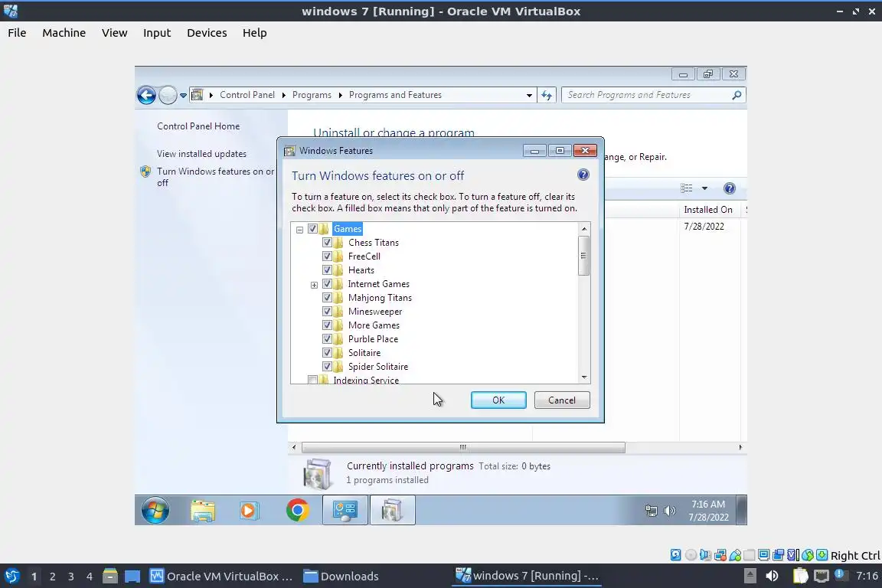Click the features list scroll up arrow
882x588 pixels.
point(584,228)
